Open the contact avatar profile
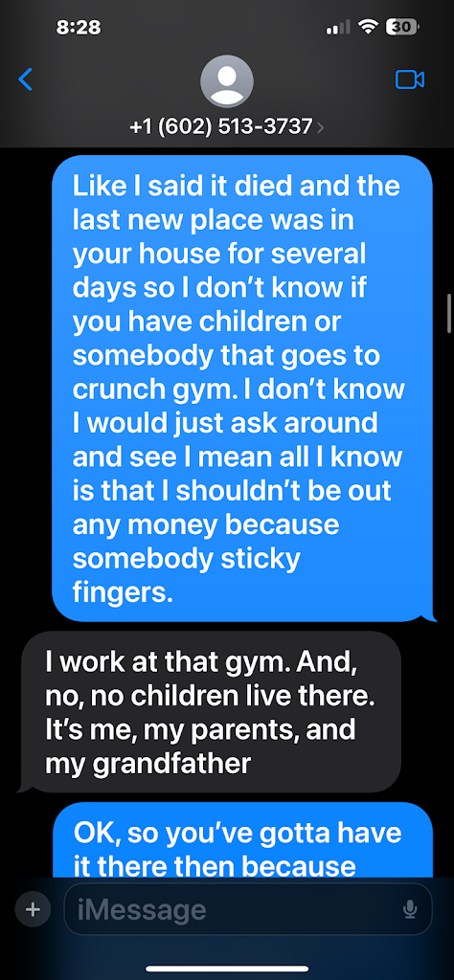Screen dimensions: 454x980 (226, 82)
